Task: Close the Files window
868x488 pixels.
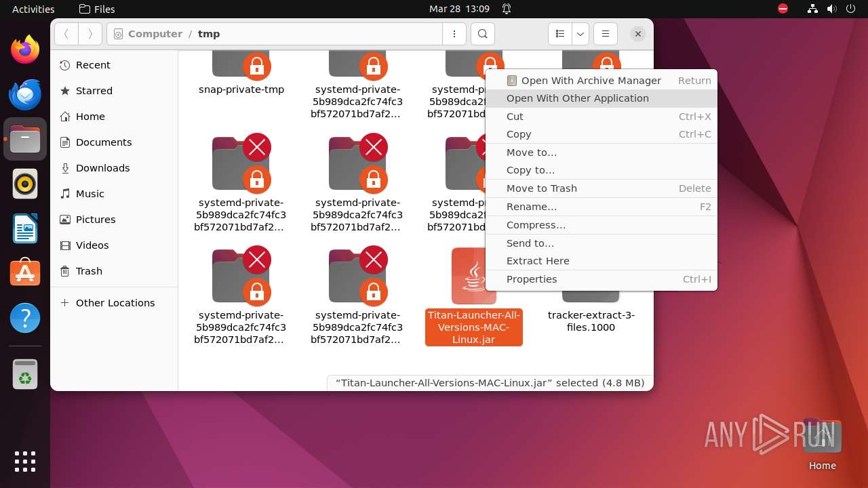Action: click(637, 34)
